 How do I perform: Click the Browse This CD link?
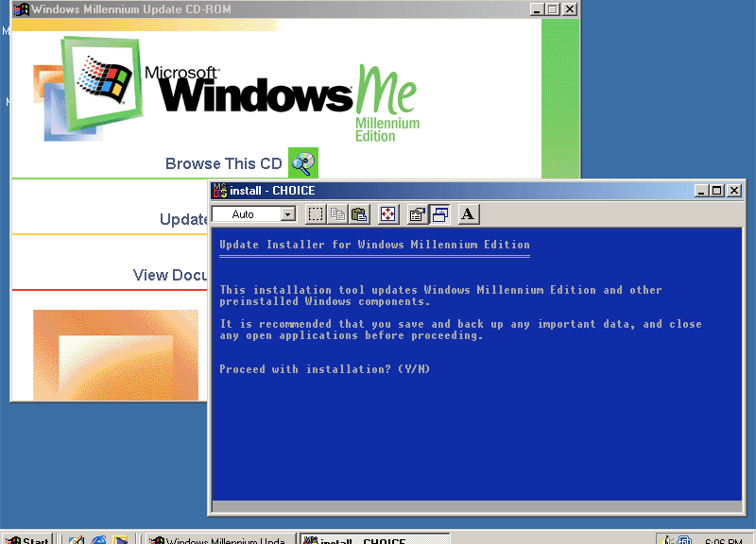pos(224,163)
